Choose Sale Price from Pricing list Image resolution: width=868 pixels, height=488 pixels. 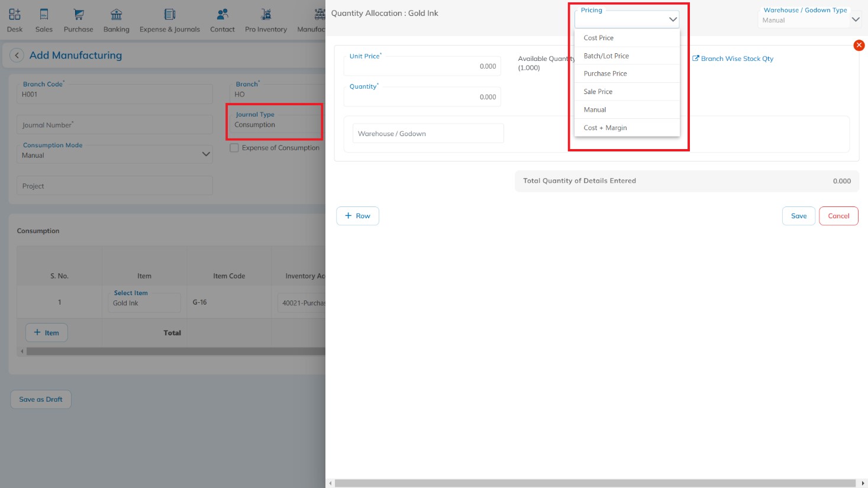[627, 92]
